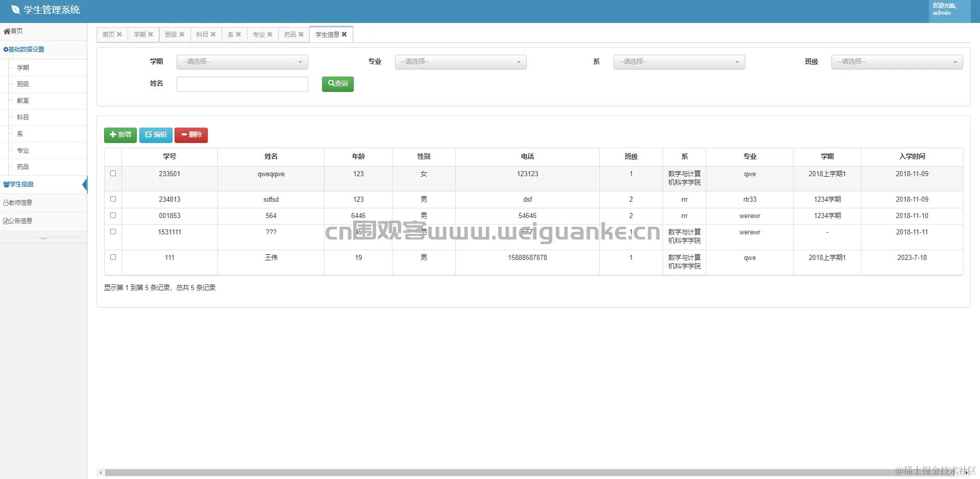Click the person icon beside 老师信息
Viewport: 980px width, 479px height.
[x=6, y=203]
